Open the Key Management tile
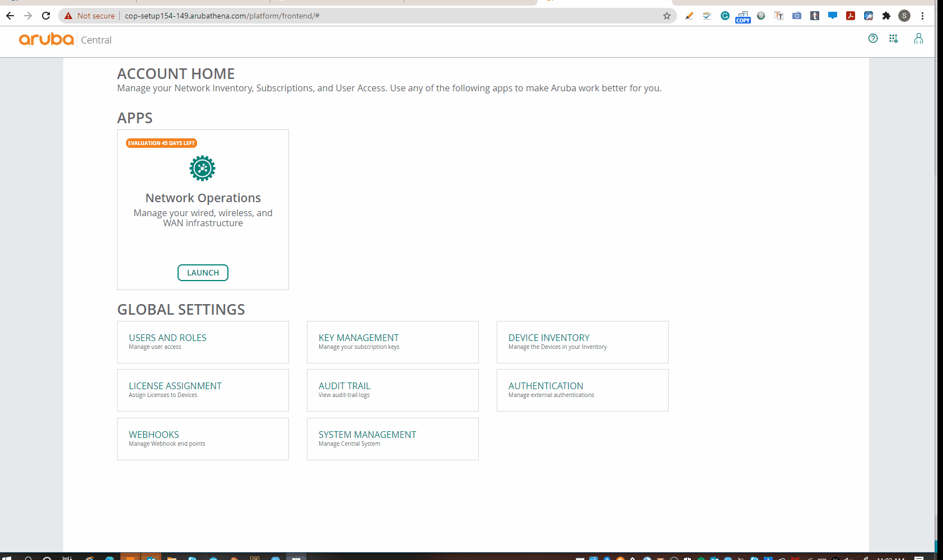This screenshot has height=560, width=943. pyautogui.click(x=393, y=342)
